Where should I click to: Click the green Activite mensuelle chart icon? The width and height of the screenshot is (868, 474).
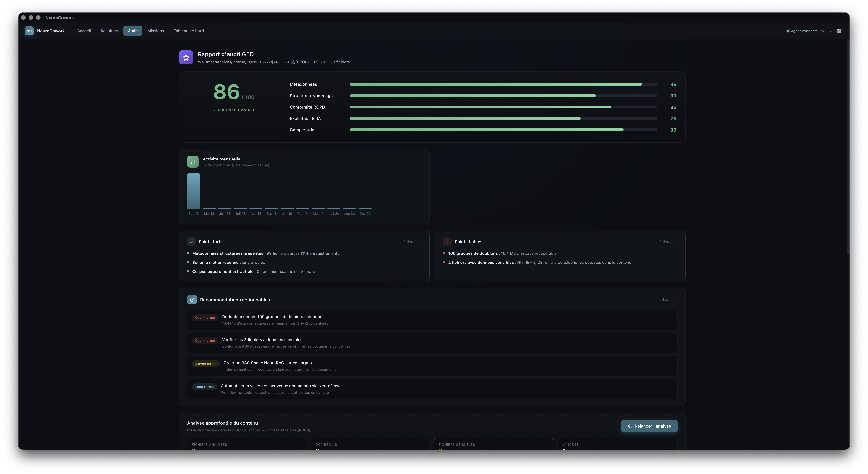pyautogui.click(x=193, y=162)
